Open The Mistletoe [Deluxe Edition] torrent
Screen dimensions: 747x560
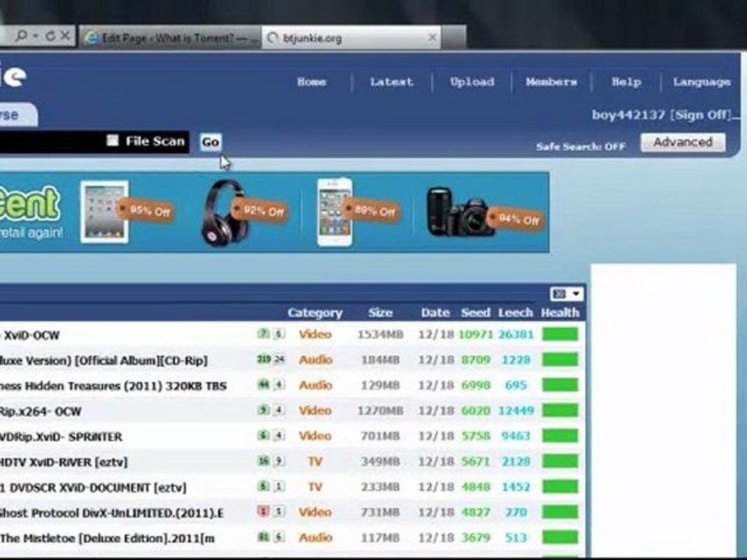pos(107,538)
